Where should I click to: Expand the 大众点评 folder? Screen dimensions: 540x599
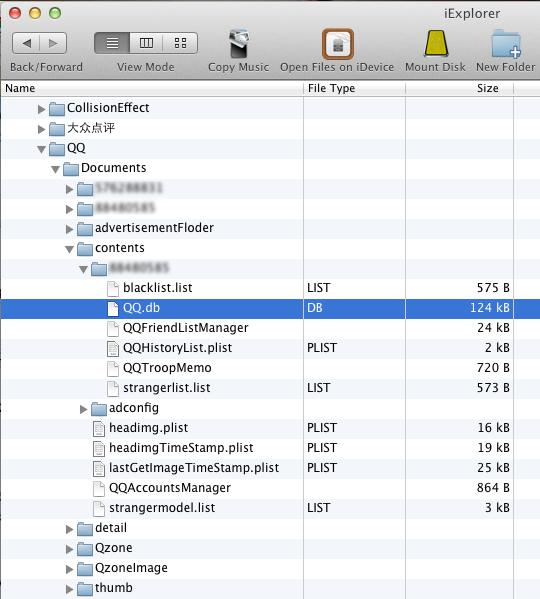tap(42, 130)
